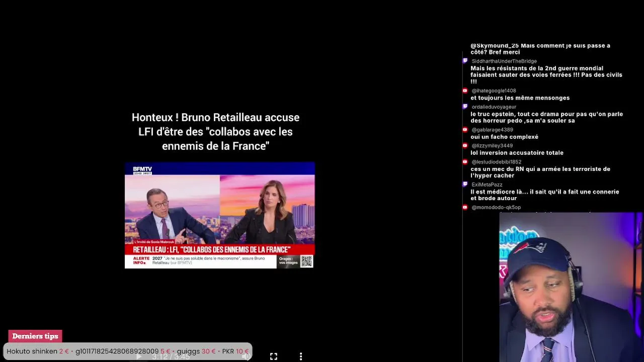Click the streamer's webcam feed
Viewport: 644px width, 362px height.
pyautogui.click(x=572, y=287)
